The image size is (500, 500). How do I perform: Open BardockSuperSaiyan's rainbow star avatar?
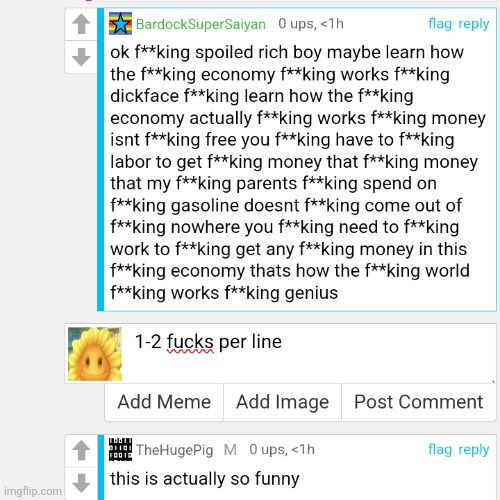[120, 24]
